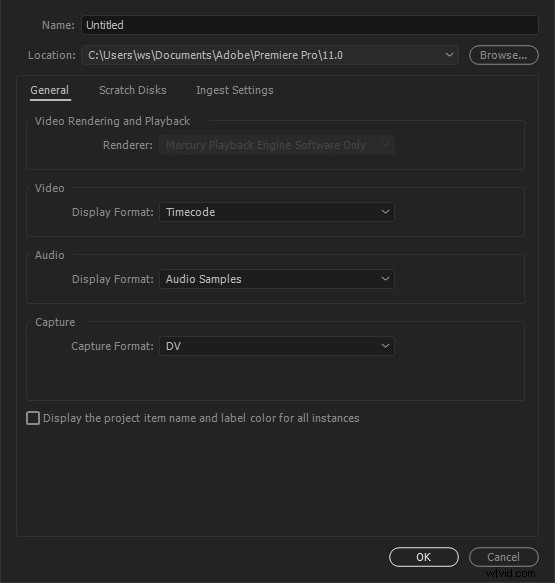Click the project Location path box
This screenshot has width=555, height=583.
270,55
